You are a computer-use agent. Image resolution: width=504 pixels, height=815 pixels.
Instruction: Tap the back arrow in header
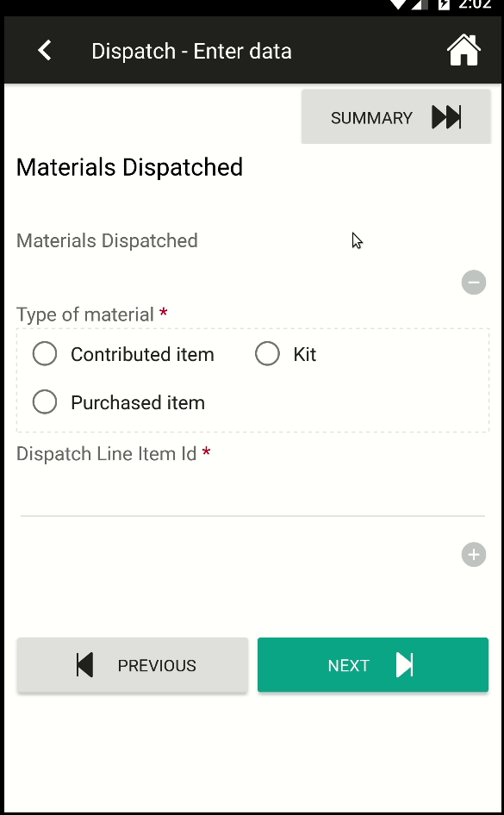(x=45, y=51)
